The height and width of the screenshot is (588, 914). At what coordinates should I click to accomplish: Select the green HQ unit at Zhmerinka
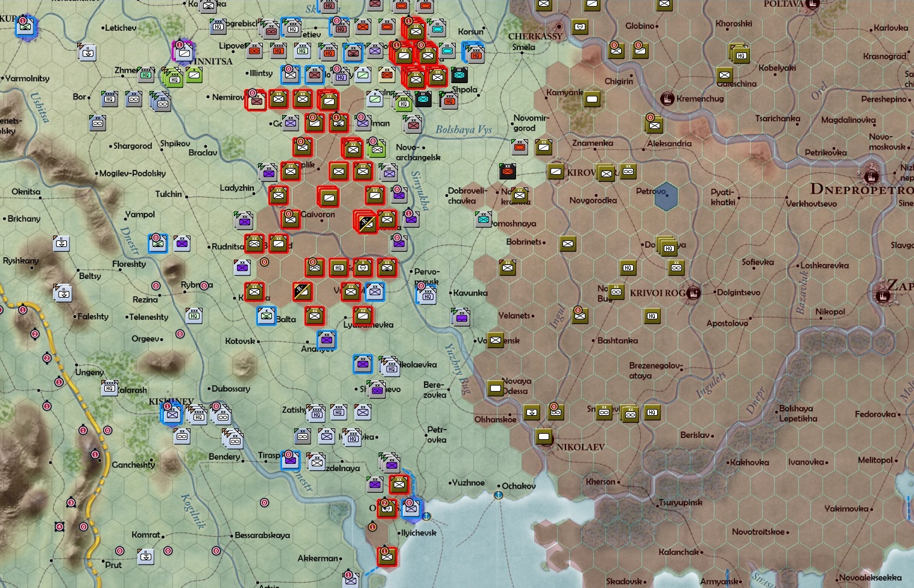point(146,75)
